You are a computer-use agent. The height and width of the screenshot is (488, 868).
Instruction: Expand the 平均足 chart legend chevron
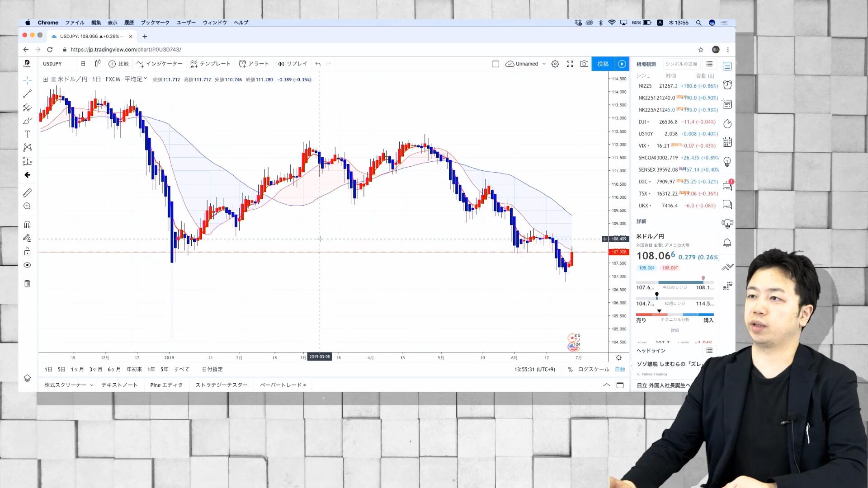[145, 79]
